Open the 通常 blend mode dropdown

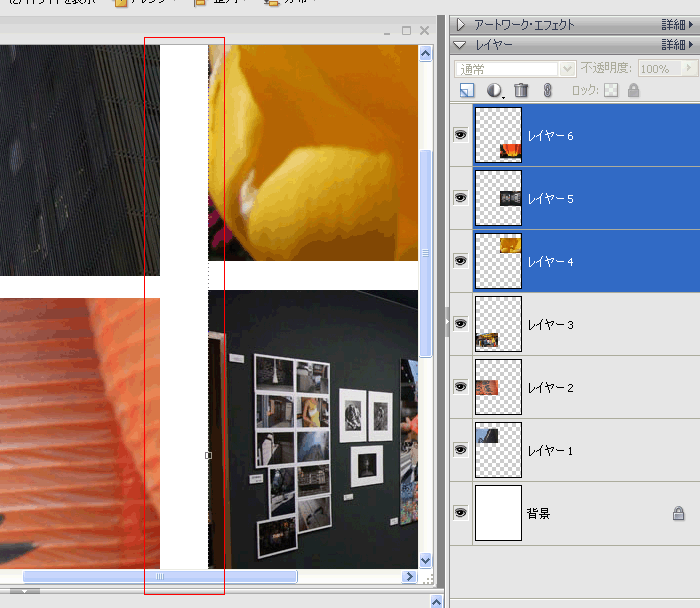pyautogui.click(x=515, y=69)
